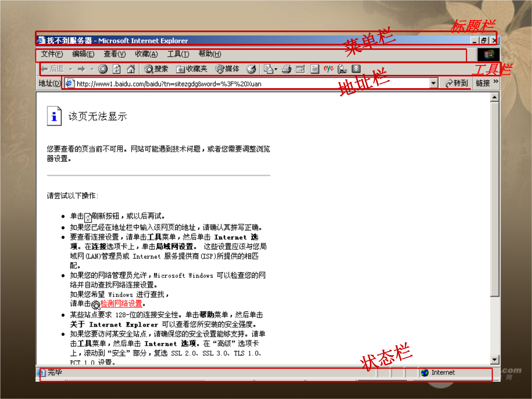Open the Back history dropdown arrow
The width and height of the screenshot is (532, 399).
[x=70, y=69]
